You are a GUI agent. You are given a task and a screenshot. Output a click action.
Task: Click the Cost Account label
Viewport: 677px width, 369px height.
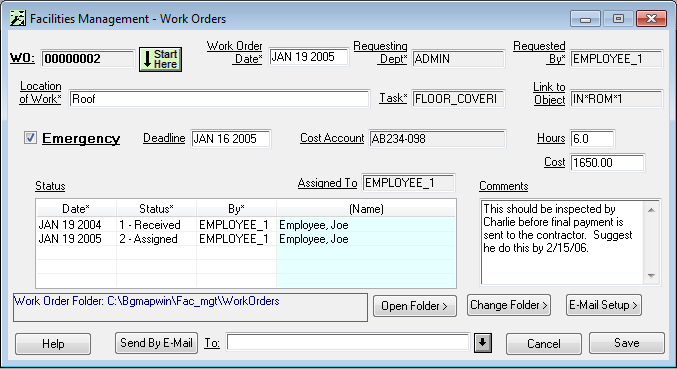click(332, 138)
